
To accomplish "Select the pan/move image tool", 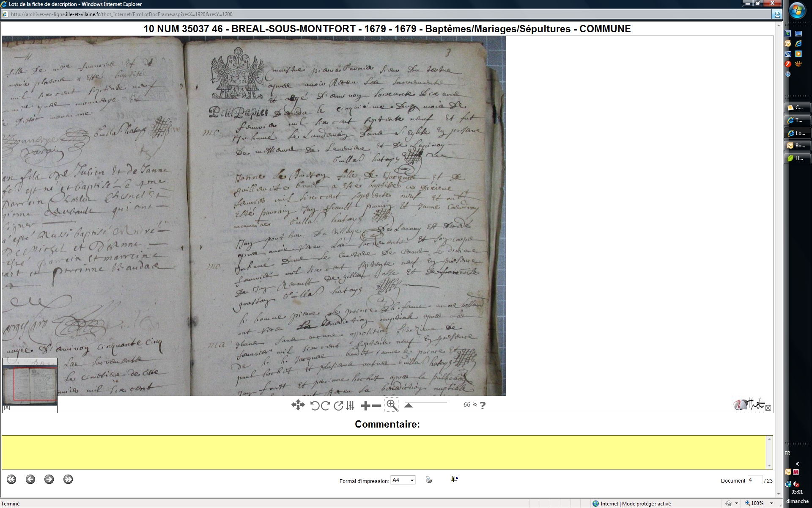I will coord(298,405).
